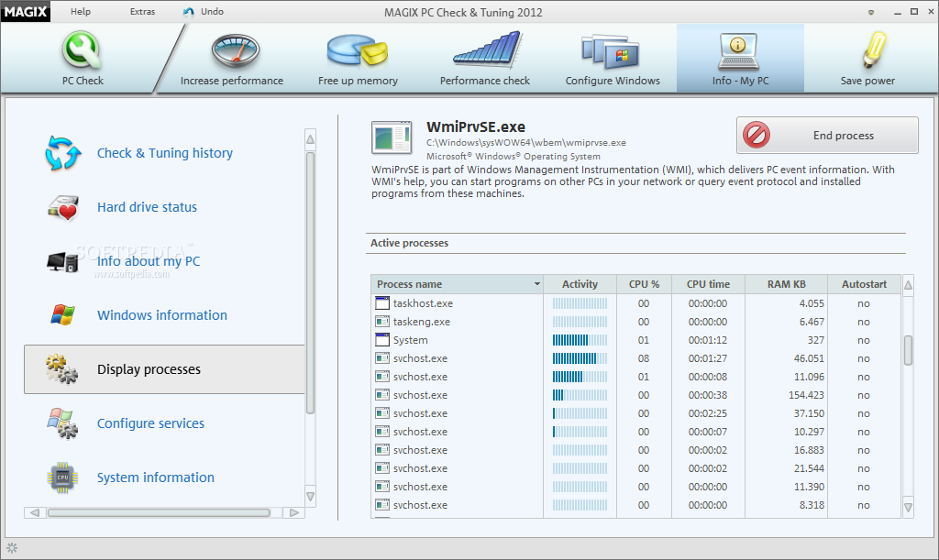The height and width of the screenshot is (560, 939).
Task: Sort by RAM KB column header
Action: [x=786, y=284]
